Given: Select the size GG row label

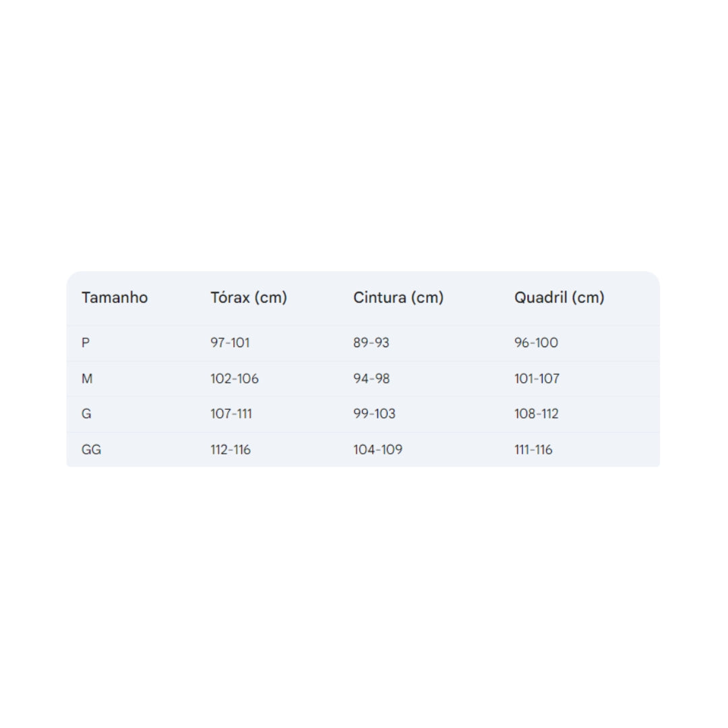Looking at the screenshot, I should 91,450.
